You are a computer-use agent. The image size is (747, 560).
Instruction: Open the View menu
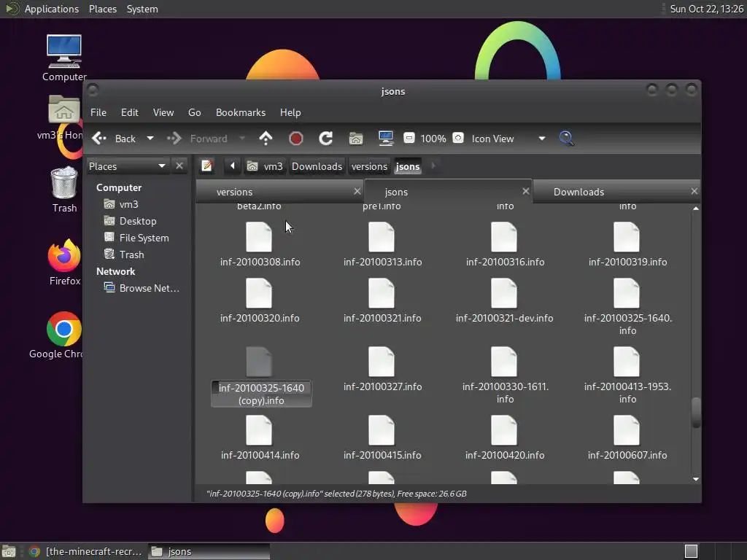[163, 112]
